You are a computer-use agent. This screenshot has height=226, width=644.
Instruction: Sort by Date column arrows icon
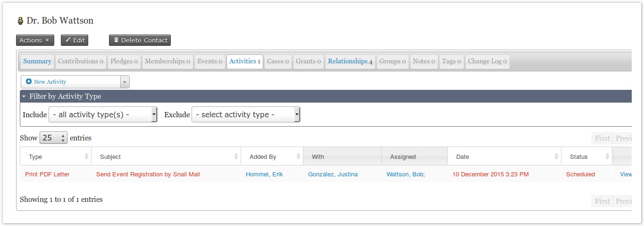(x=556, y=156)
